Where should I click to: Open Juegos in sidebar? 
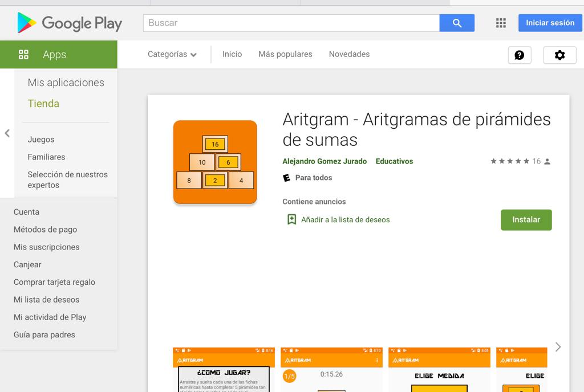click(41, 140)
